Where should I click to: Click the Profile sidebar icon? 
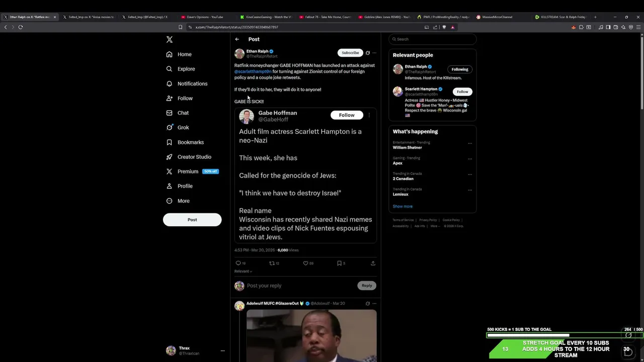[169, 186]
